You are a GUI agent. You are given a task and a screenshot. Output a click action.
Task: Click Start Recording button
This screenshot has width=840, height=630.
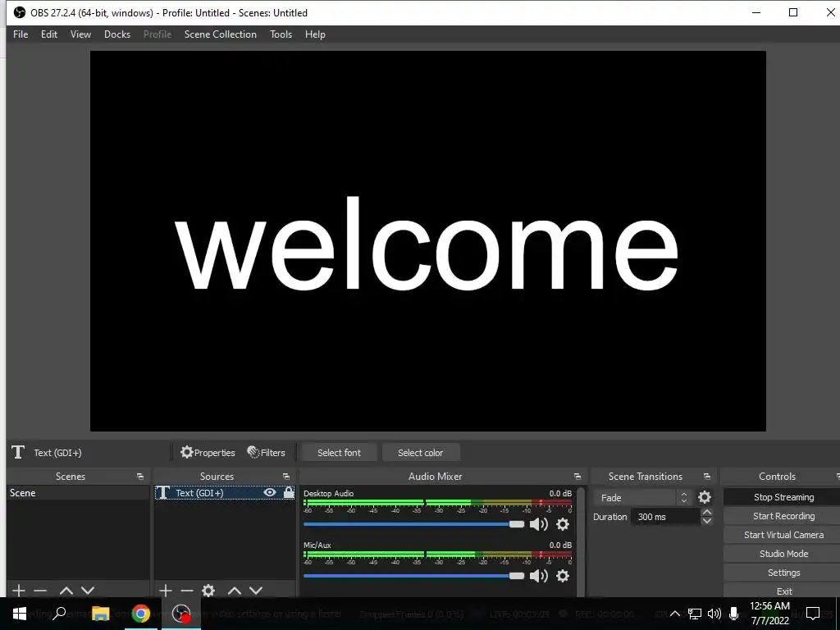point(783,516)
